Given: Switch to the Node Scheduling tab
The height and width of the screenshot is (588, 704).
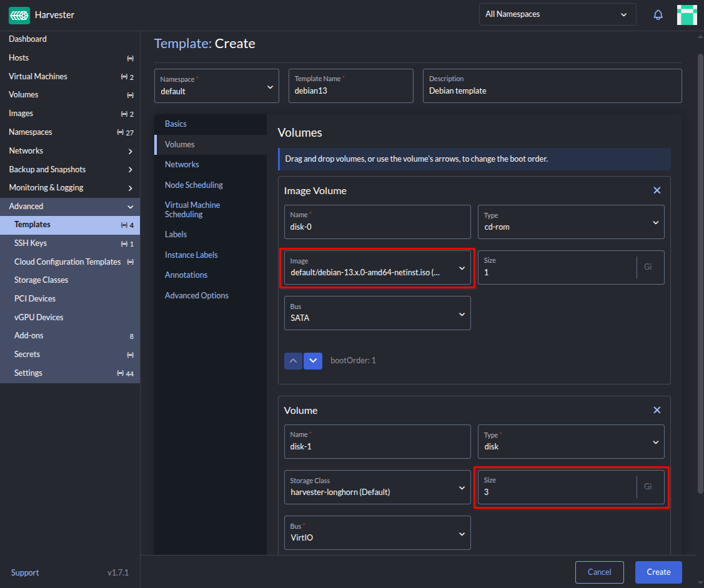Looking at the screenshot, I should click(194, 185).
